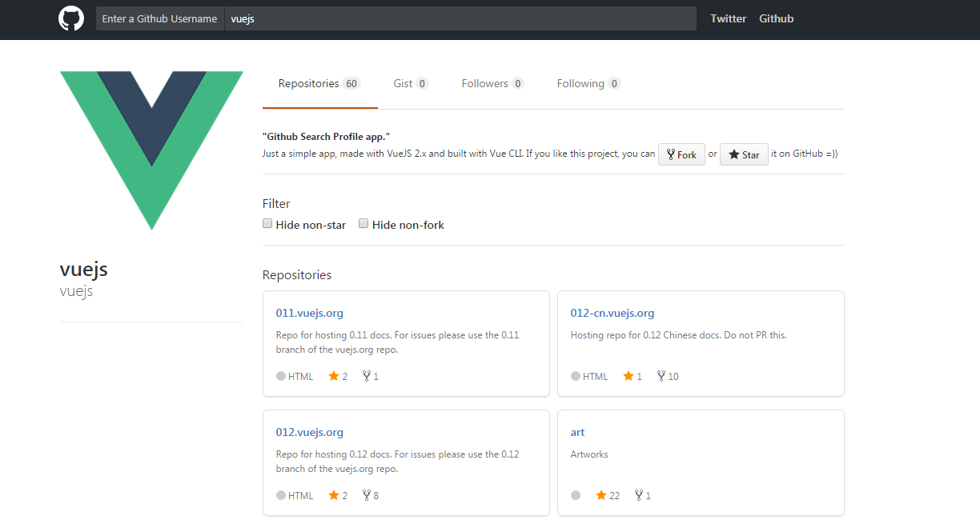Screen dimensions: 980x524
Task: Click the fork icon in 012.vuejs.org card
Action: coord(367,495)
